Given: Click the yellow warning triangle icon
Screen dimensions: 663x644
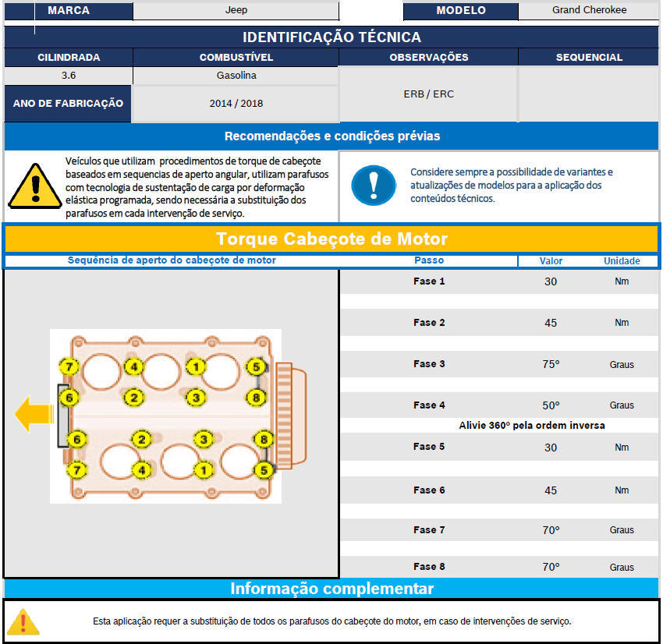Looking at the screenshot, I should (x=34, y=185).
